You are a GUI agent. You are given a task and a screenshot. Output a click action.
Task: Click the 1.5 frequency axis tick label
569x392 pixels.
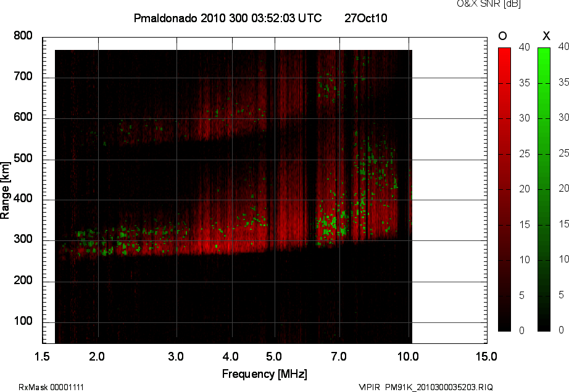pos(42,357)
